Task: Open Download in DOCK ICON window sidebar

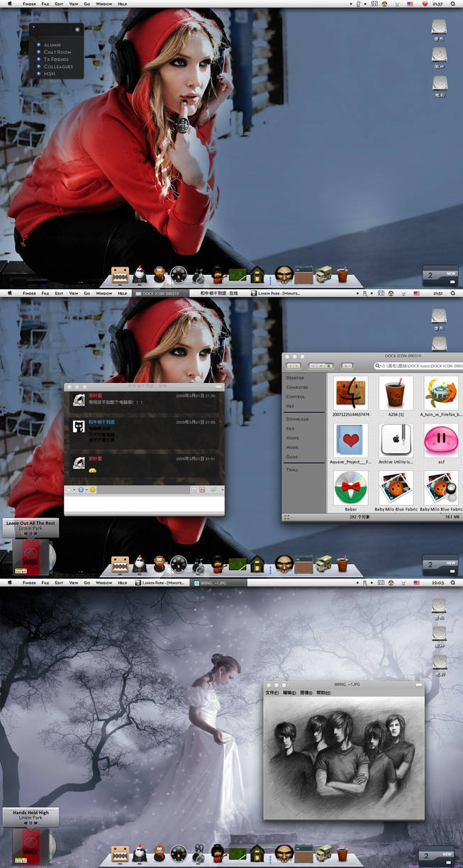Action: (297, 419)
